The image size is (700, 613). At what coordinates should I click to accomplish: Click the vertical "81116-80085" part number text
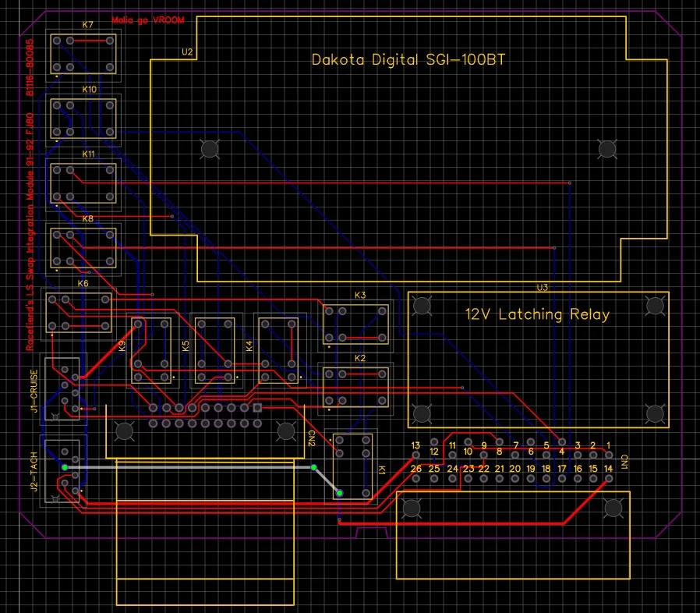click(x=30, y=68)
